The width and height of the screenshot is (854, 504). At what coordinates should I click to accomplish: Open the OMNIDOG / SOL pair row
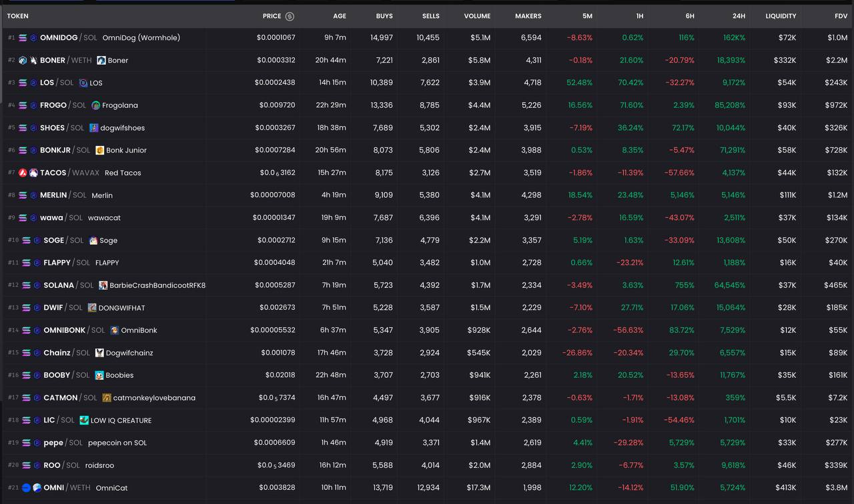point(427,38)
